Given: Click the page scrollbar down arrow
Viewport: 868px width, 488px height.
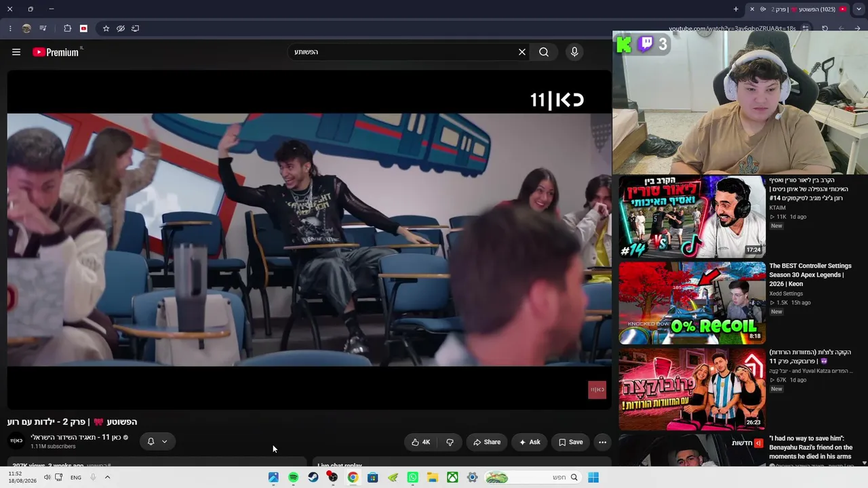Looking at the screenshot, I should point(864,463).
